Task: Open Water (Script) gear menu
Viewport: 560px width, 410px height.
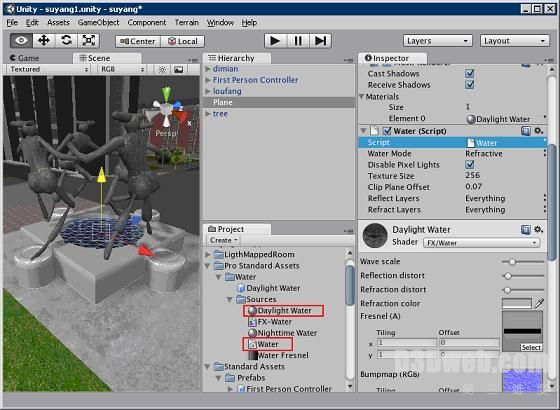Action: click(539, 131)
